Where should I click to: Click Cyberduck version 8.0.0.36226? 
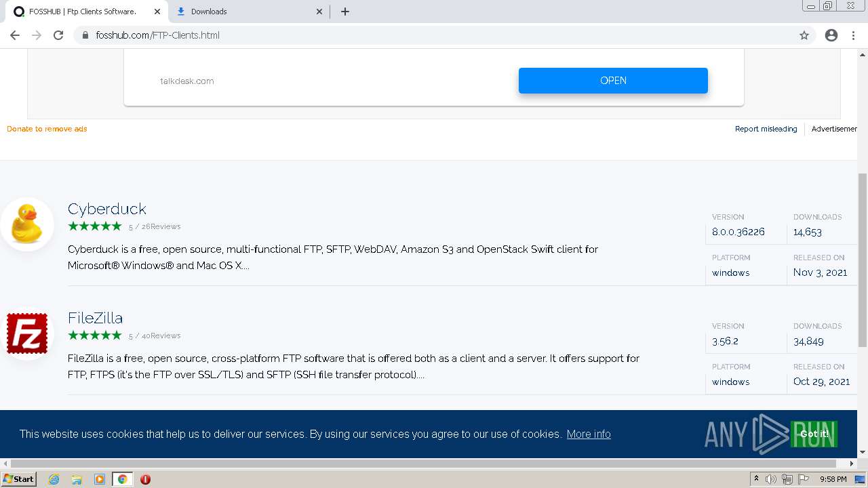[x=738, y=232]
